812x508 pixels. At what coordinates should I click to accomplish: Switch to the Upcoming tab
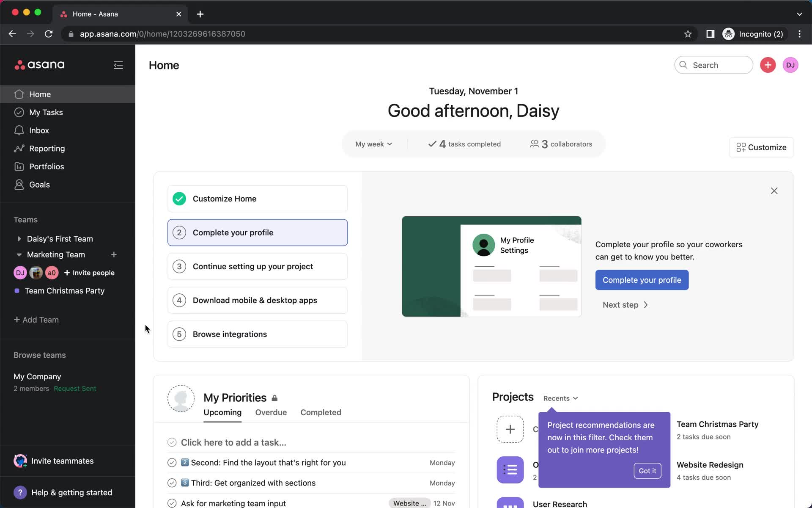[222, 412]
